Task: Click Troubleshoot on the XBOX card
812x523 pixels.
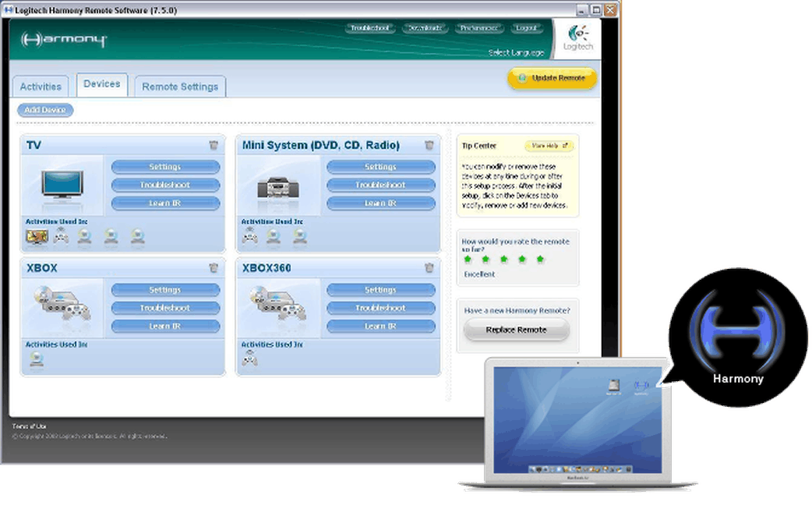Action: [165, 308]
